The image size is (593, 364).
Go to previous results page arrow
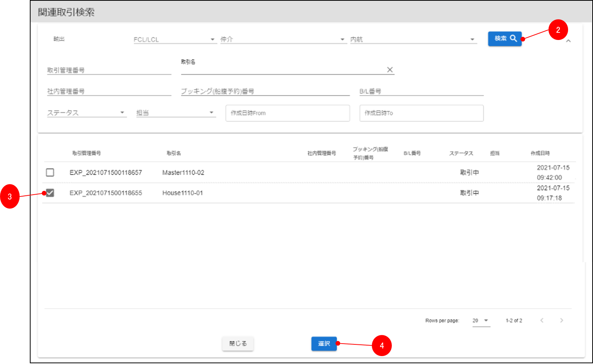[542, 320]
